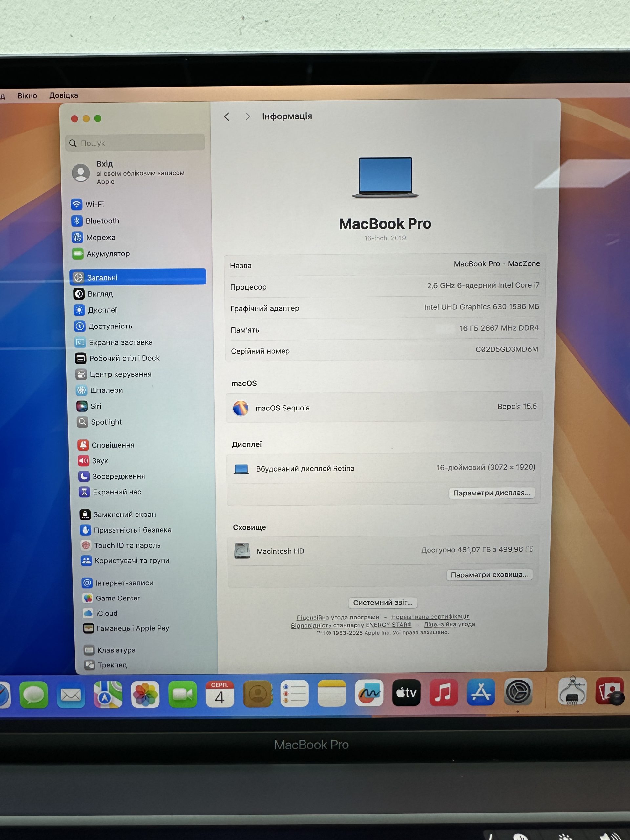Open Системний звіт report
The image size is (630, 840).
click(383, 603)
